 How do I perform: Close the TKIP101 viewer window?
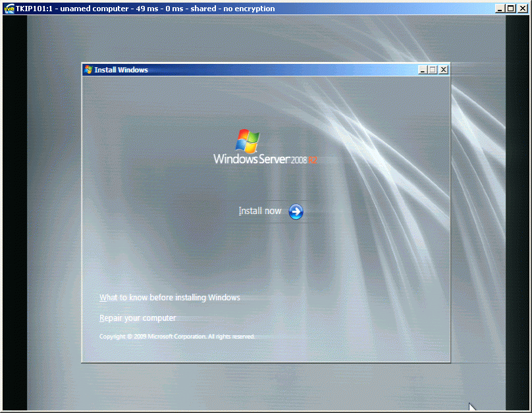523,9
